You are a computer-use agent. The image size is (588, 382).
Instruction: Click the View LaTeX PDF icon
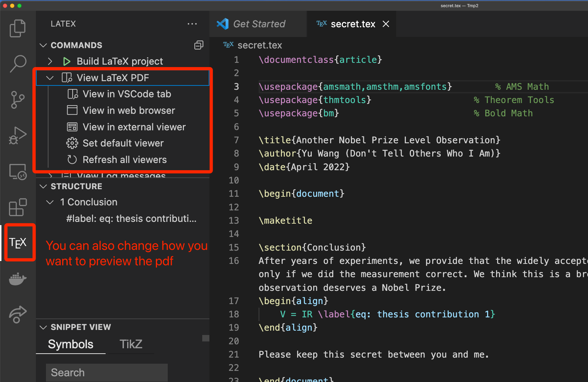pos(67,78)
